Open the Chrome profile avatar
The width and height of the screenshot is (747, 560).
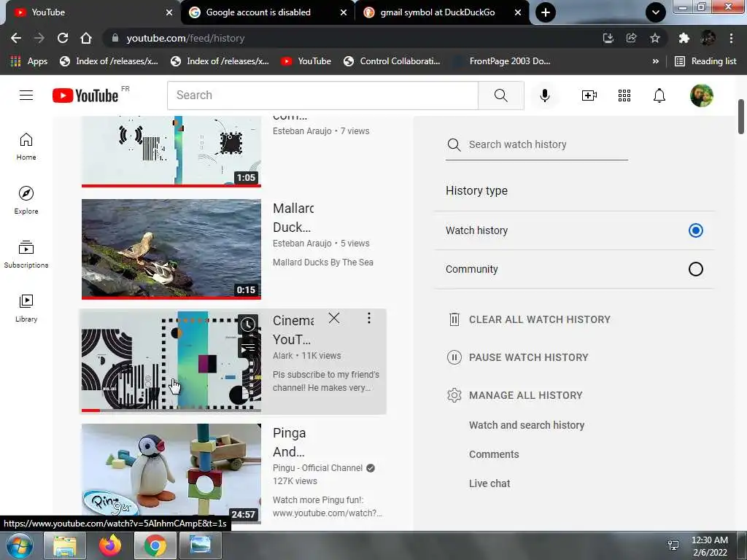click(708, 38)
